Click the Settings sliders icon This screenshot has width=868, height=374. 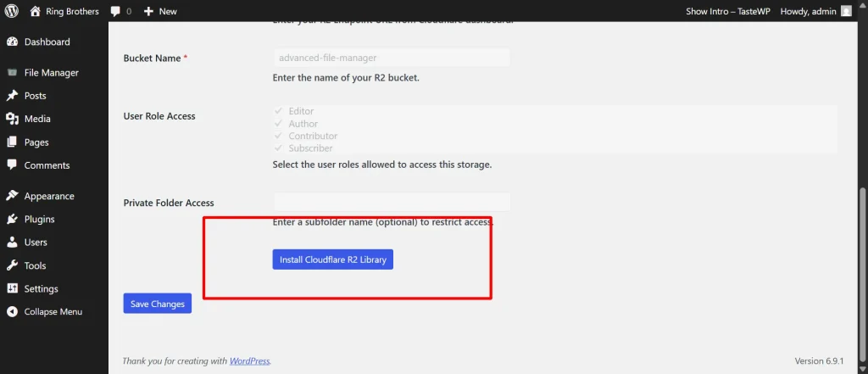12,288
